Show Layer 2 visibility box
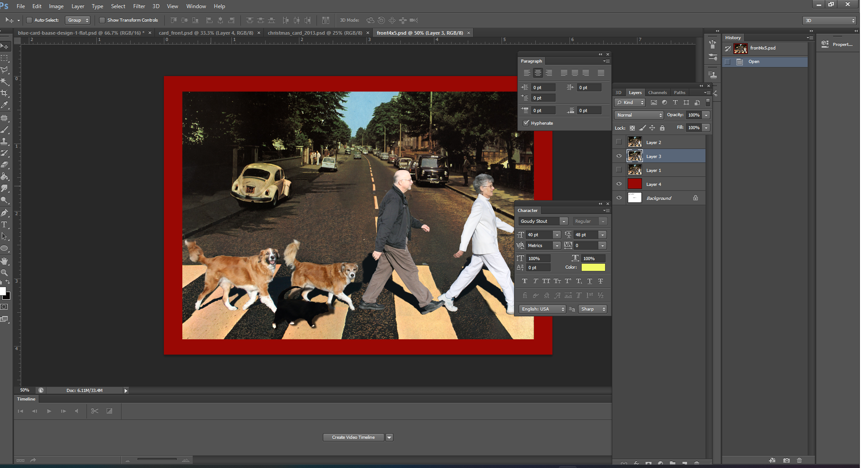 (x=619, y=142)
